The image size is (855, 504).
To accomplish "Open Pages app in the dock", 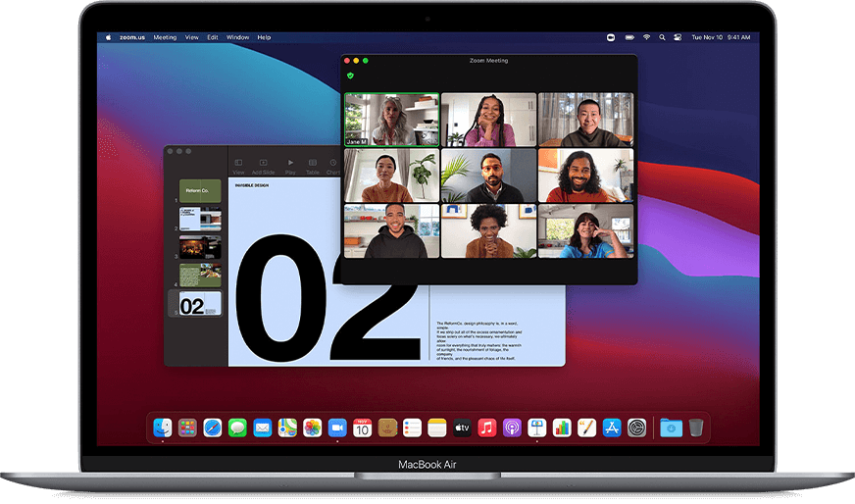I will [x=586, y=428].
